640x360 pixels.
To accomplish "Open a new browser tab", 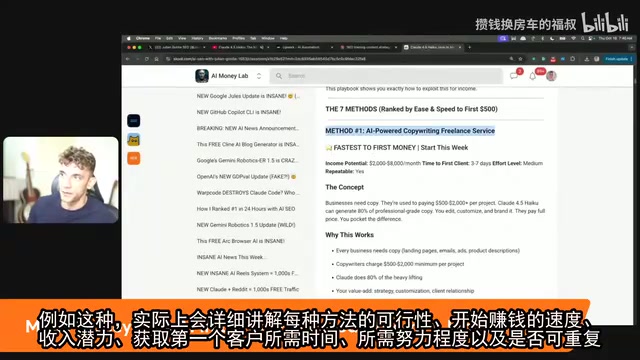I will click(x=469, y=47).
